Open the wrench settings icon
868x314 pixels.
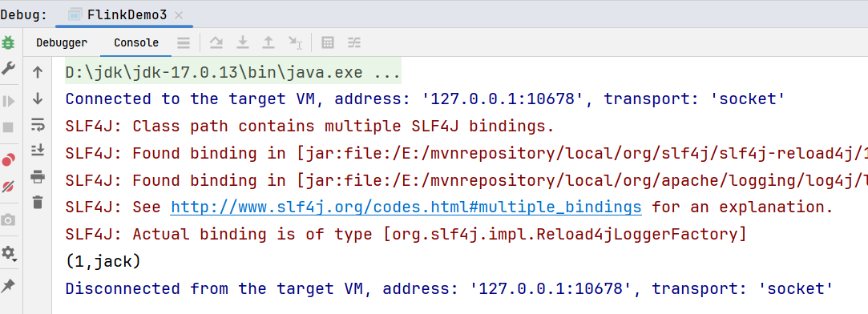[x=8, y=69]
